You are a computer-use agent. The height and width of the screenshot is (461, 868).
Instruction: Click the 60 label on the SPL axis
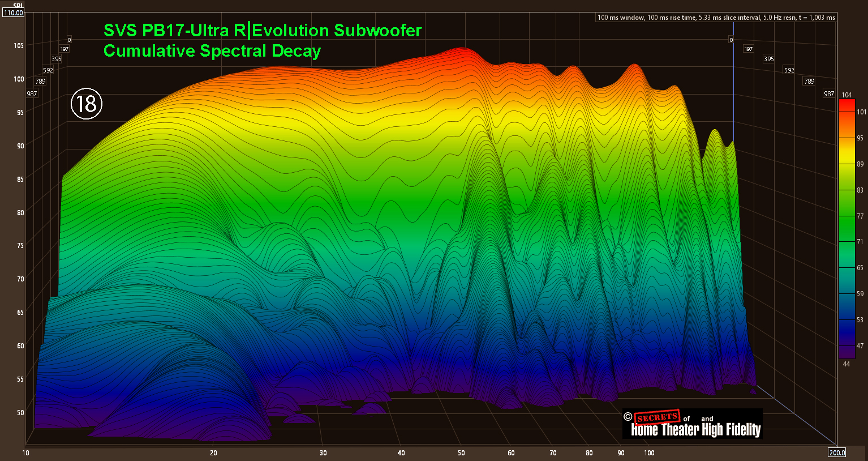(x=20, y=345)
